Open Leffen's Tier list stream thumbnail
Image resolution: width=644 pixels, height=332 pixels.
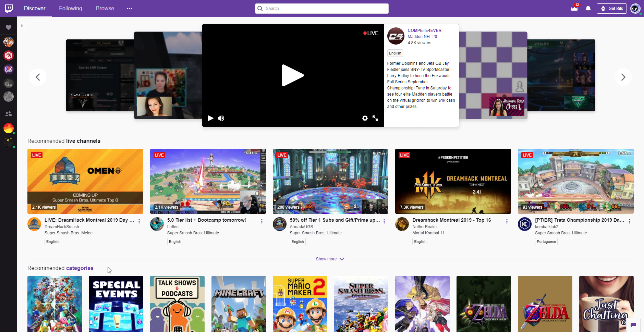208,181
